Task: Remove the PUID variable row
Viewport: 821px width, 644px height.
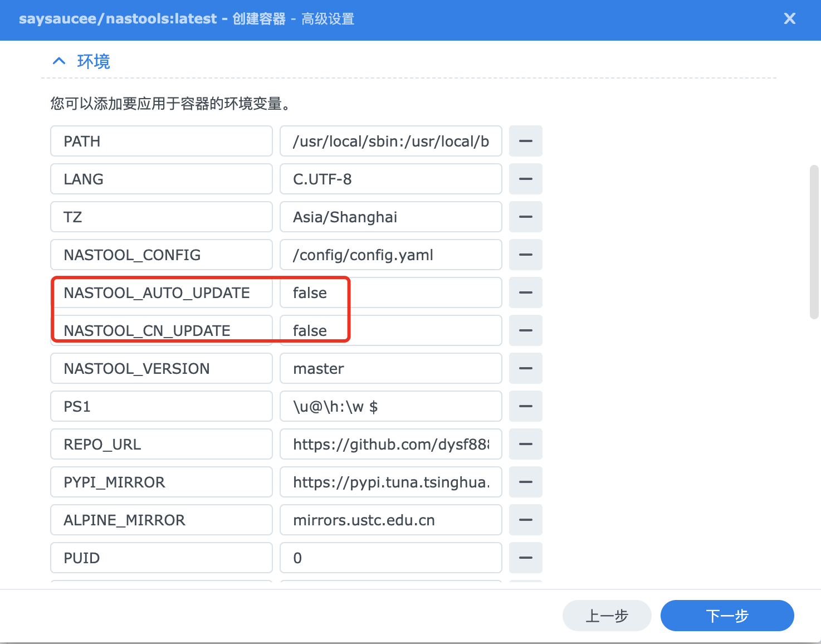Action: coord(526,558)
